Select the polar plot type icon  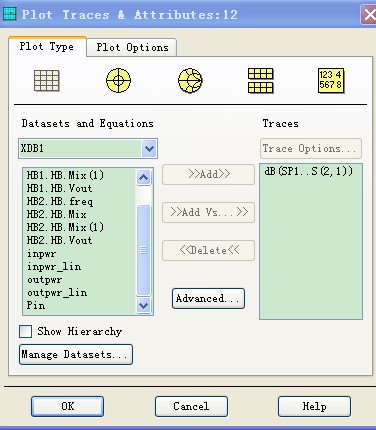(118, 81)
